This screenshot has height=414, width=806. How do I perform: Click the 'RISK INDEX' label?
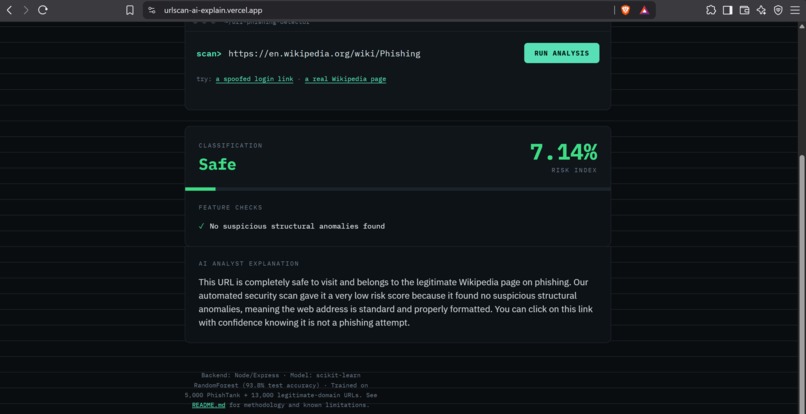(574, 170)
